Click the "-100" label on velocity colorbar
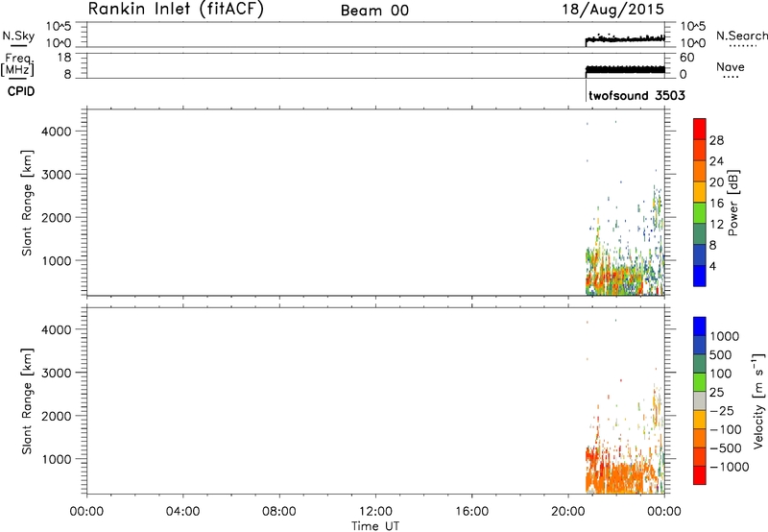Viewport: 768px width, 532px height. coord(726,429)
